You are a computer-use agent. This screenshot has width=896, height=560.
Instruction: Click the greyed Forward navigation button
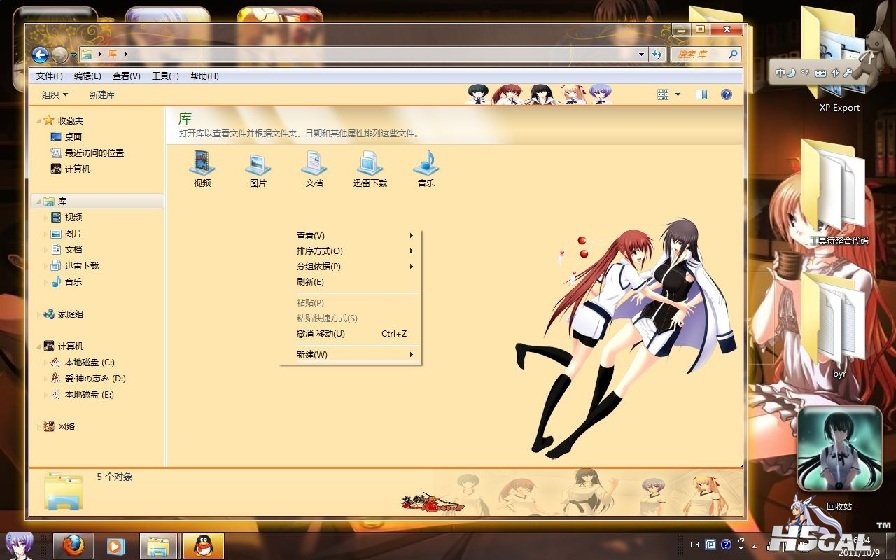[59, 55]
